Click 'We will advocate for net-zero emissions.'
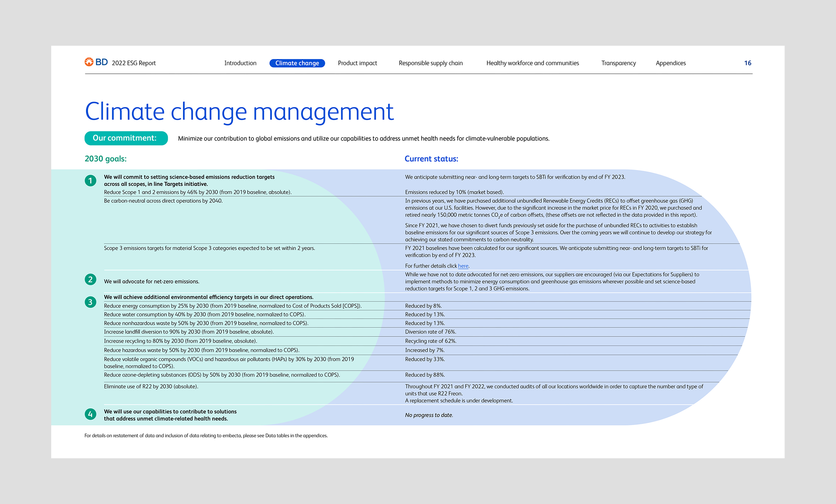This screenshot has width=836, height=504. (152, 282)
